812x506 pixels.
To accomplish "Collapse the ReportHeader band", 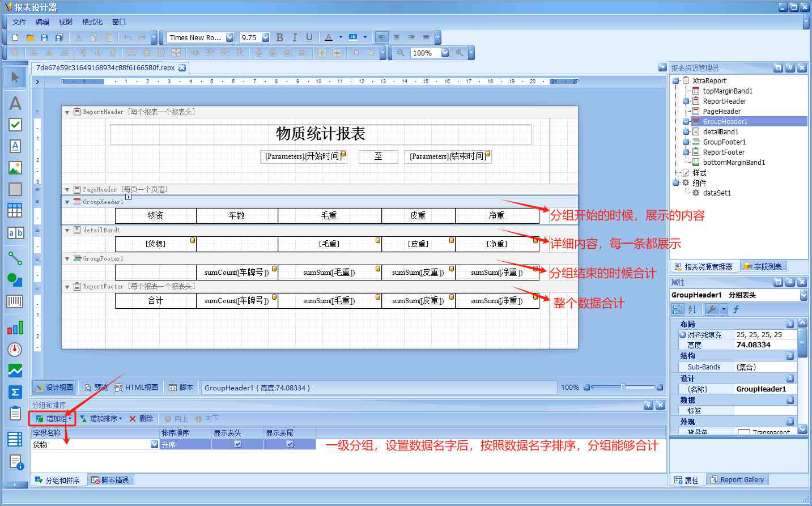I will pos(67,112).
